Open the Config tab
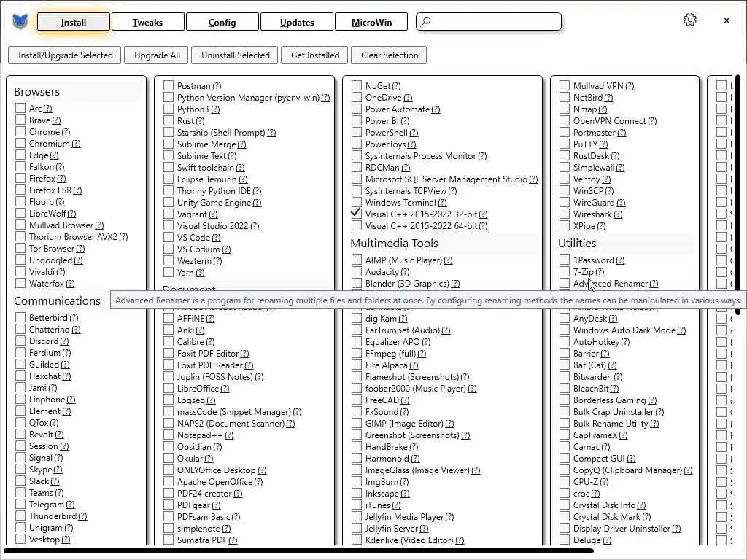747x560 pixels. (x=222, y=22)
